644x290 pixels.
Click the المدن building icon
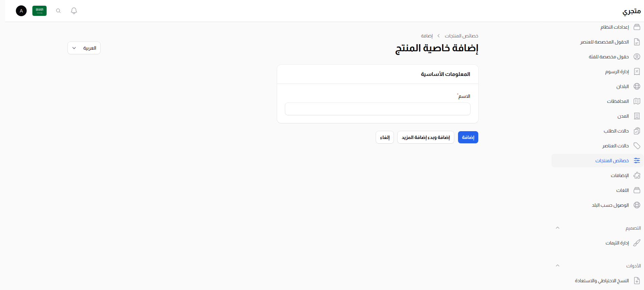[x=637, y=116]
